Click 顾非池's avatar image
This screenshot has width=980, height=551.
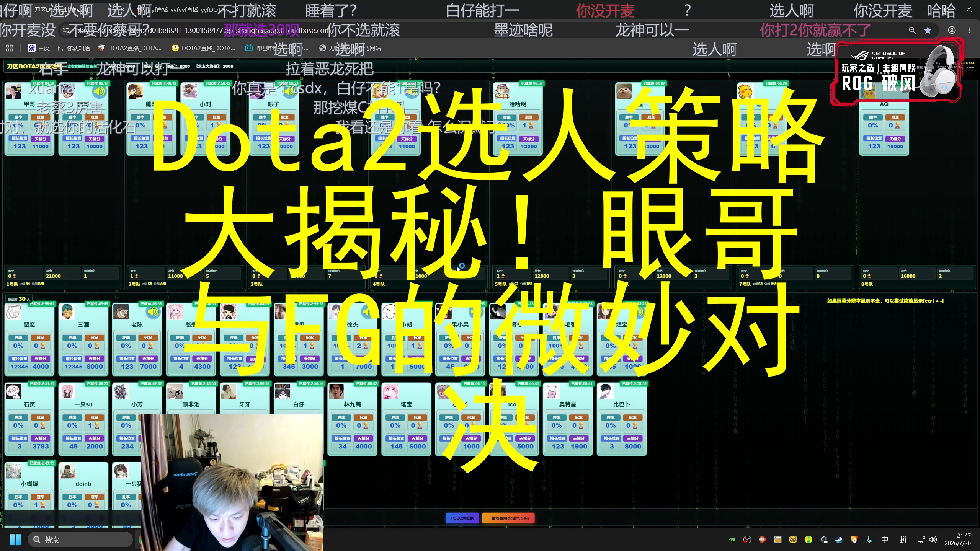175,392
